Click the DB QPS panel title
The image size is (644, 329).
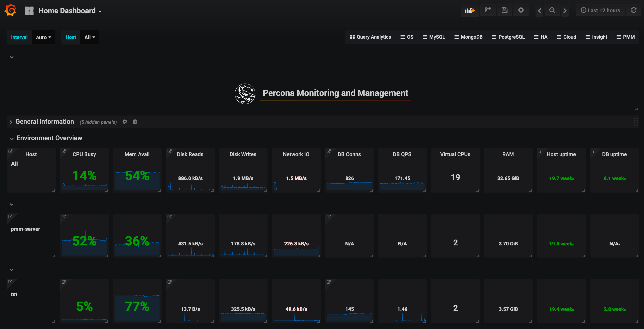click(402, 154)
